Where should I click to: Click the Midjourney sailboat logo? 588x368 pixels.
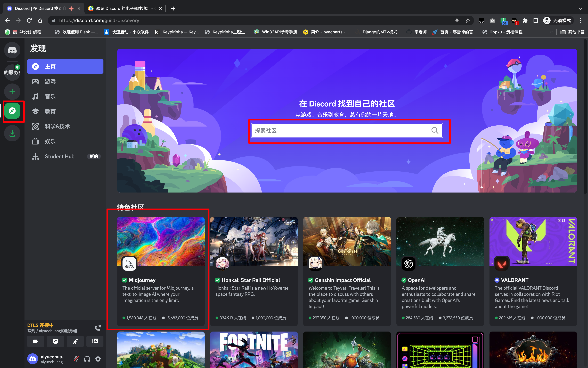[129, 264]
